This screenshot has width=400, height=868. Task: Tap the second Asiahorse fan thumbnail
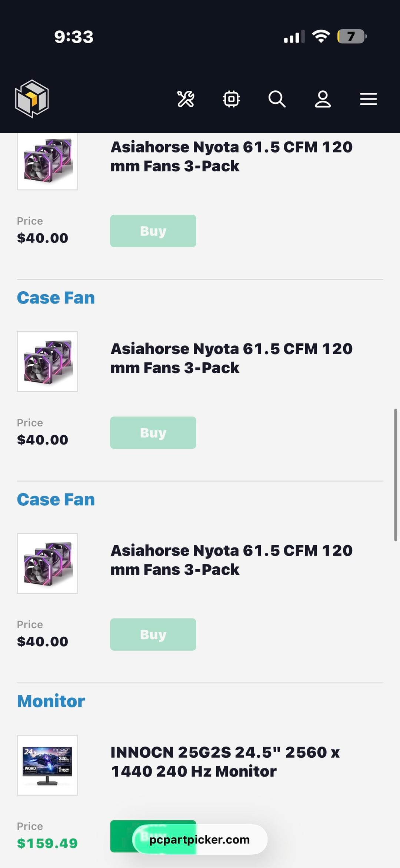[47, 362]
